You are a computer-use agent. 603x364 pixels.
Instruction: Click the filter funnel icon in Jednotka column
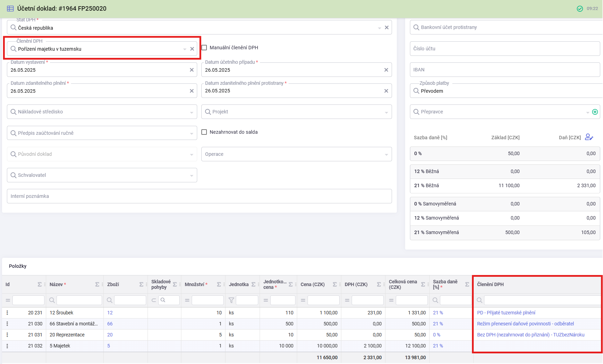click(231, 300)
